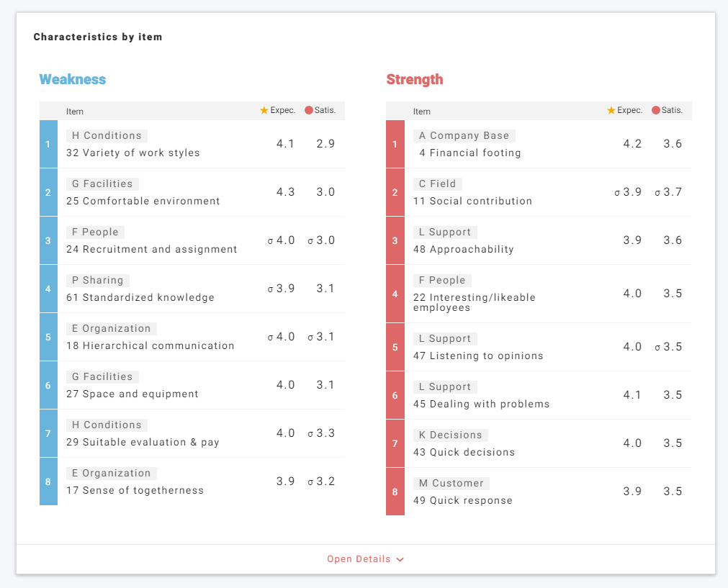This screenshot has height=588, width=728.
Task: Click the Open Details link
Action: (359, 559)
